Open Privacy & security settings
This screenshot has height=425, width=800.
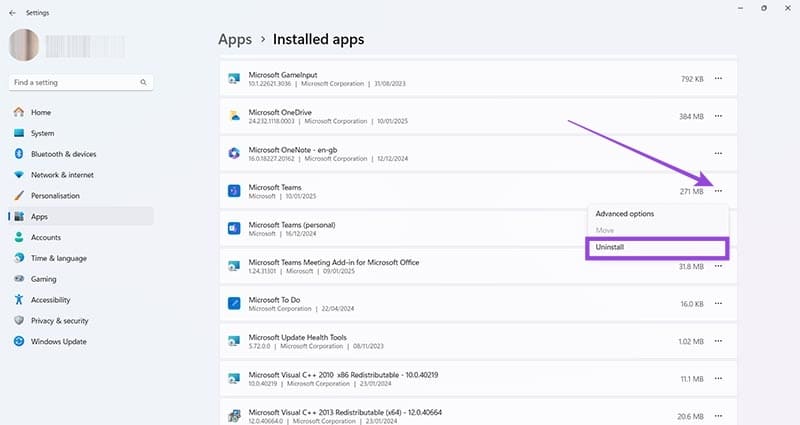point(82,321)
